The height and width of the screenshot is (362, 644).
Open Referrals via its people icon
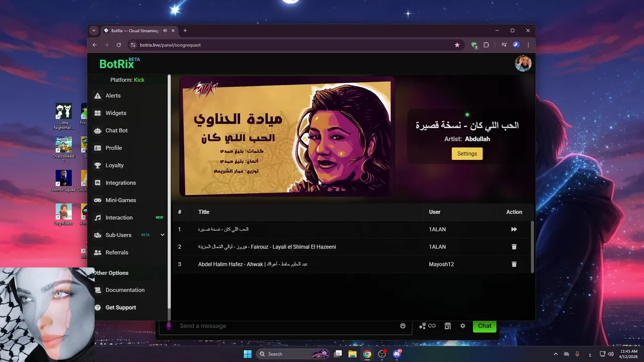pos(98,252)
